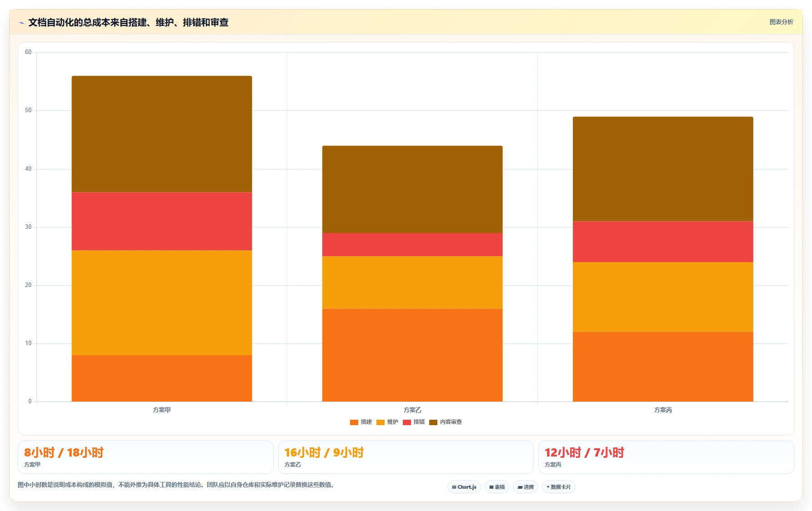Toggle the 内容审查 legend color swatch

point(433,422)
